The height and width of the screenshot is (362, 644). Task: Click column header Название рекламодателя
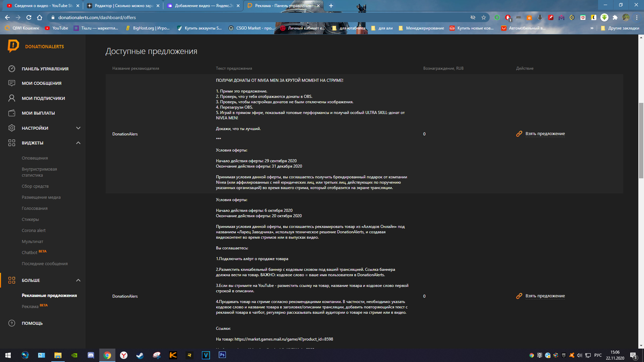coord(136,69)
